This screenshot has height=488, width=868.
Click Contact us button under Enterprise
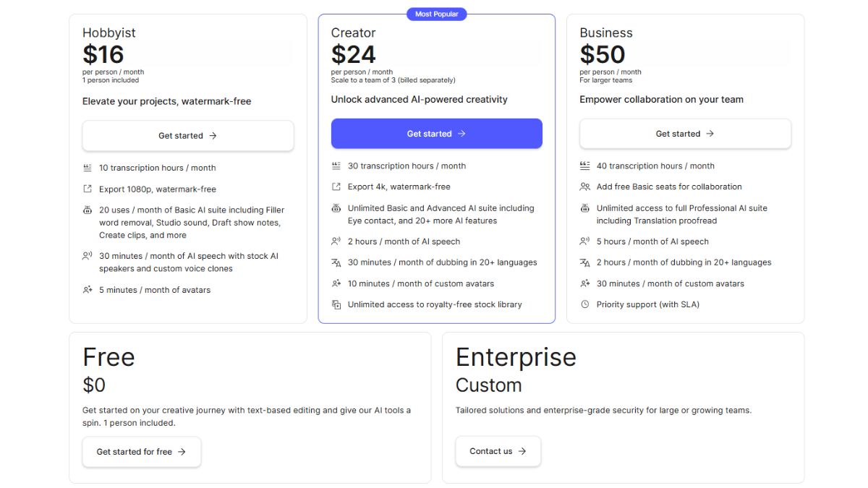coord(498,451)
